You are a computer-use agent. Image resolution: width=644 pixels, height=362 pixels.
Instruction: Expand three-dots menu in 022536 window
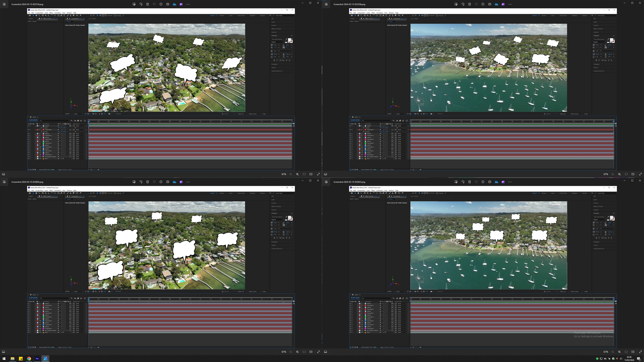tap(510, 4)
